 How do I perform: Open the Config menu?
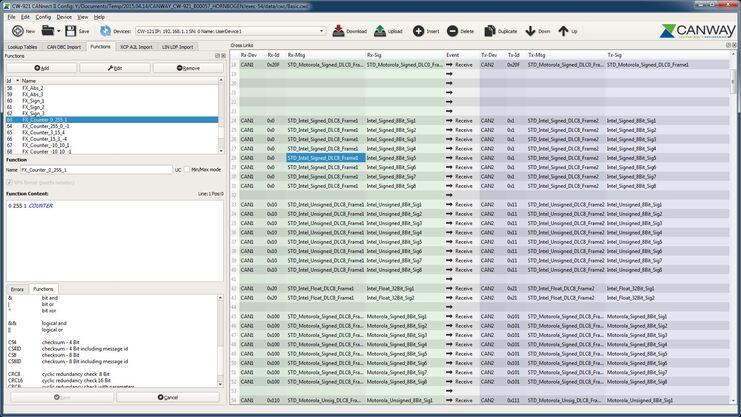43,17
